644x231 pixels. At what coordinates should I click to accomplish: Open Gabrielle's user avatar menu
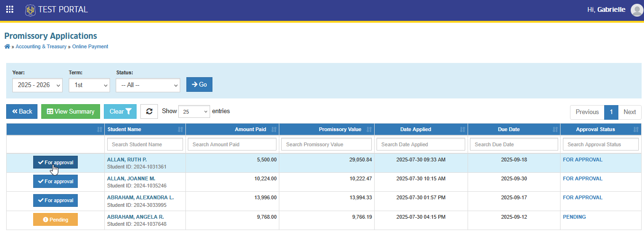[637, 10]
